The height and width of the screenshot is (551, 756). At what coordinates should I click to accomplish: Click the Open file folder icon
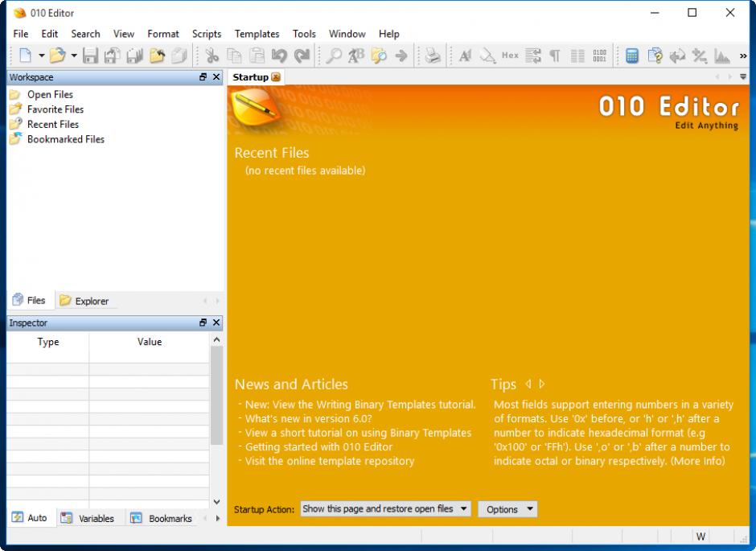pos(57,56)
